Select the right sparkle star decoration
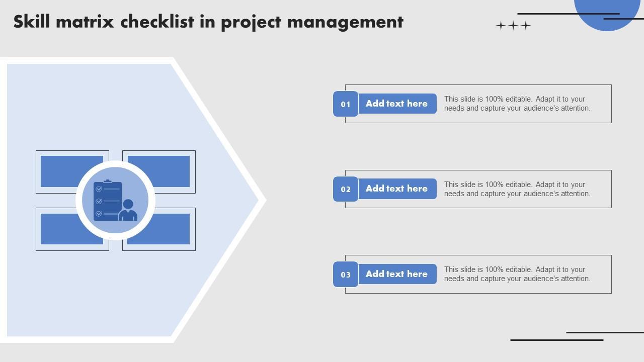The image size is (644, 362). point(526,25)
